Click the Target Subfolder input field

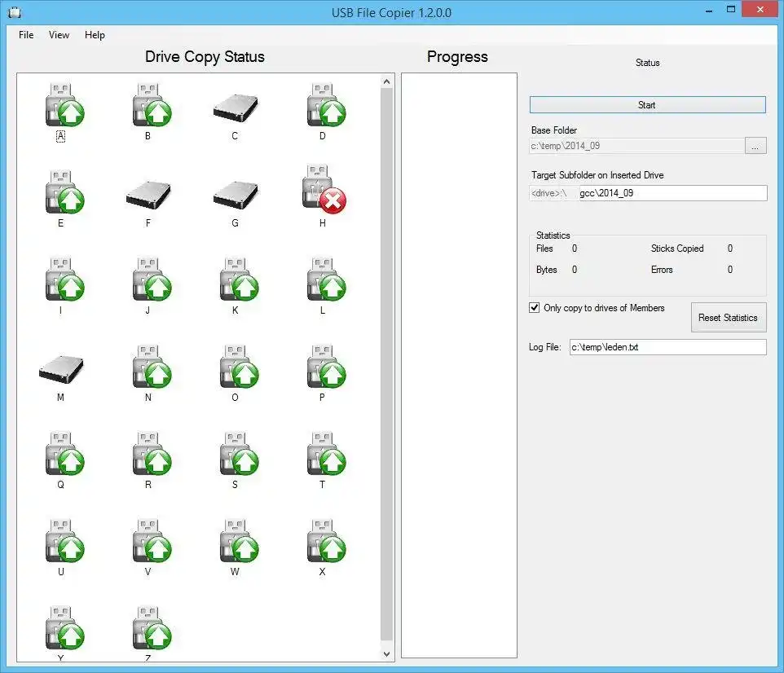(x=672, y=193)
